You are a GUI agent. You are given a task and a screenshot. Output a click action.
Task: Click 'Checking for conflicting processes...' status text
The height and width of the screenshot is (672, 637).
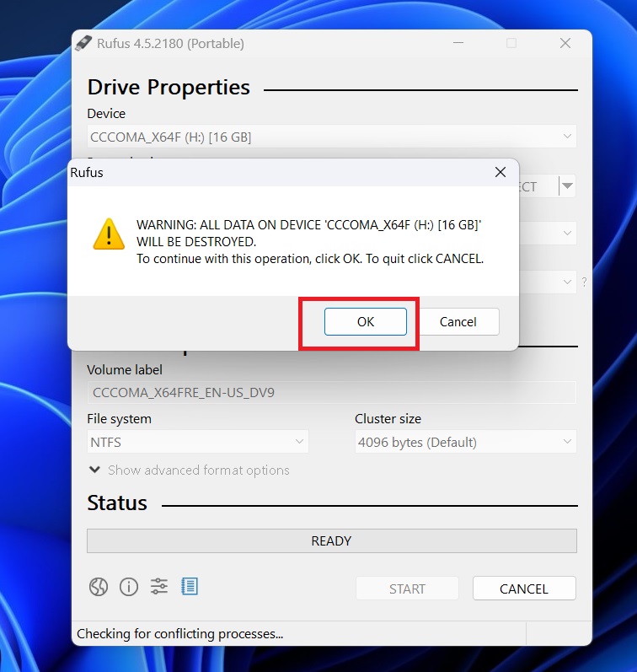pos(180,633)
